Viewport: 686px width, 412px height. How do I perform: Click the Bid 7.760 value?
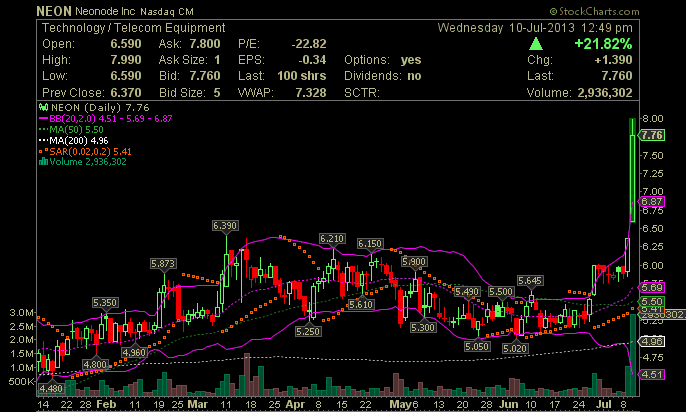[205, 76]
